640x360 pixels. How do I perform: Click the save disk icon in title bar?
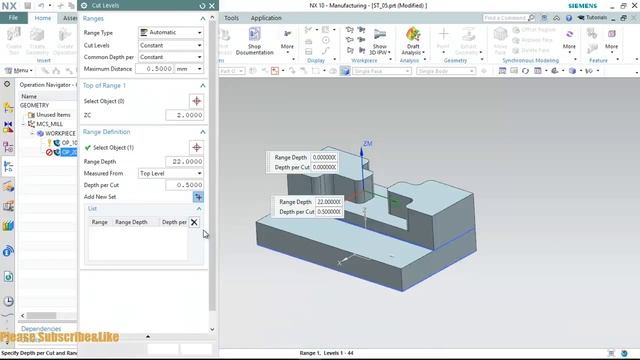coord(27,6)
